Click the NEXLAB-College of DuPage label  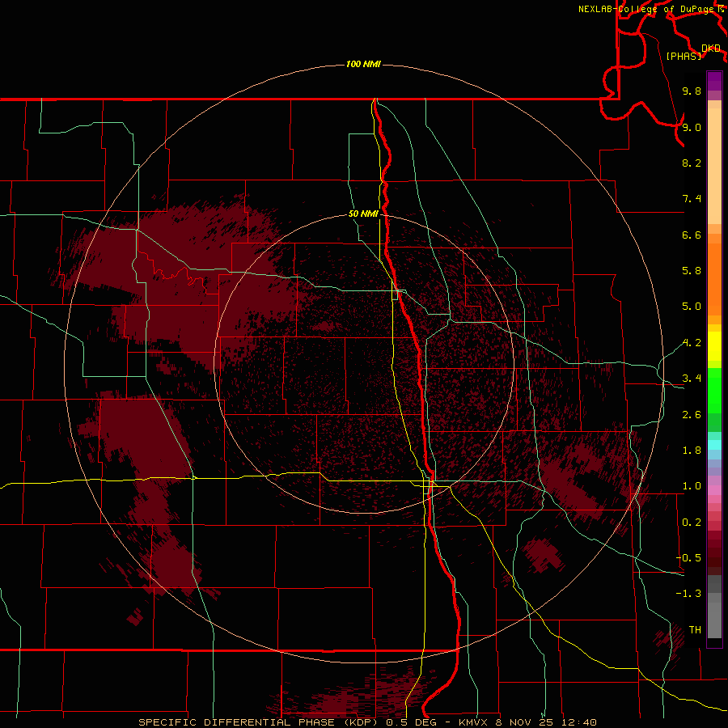pyautogui.click(x=646, y=9)
